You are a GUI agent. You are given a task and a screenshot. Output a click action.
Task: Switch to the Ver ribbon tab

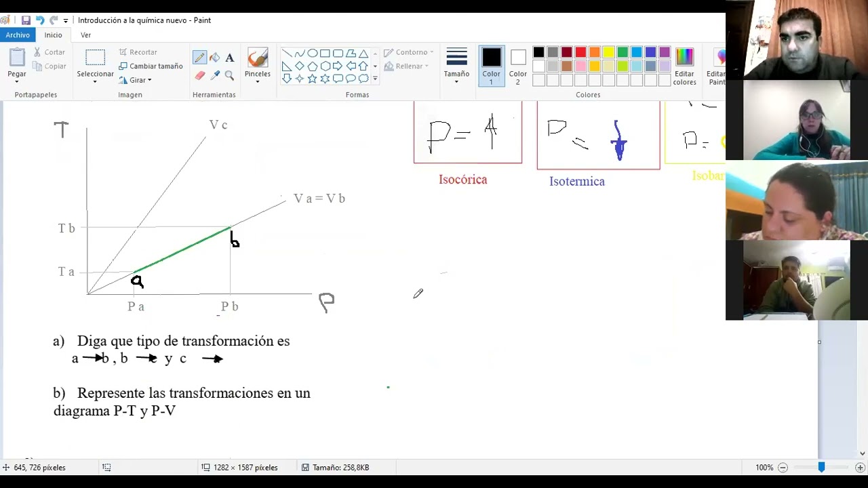(85, 35)
